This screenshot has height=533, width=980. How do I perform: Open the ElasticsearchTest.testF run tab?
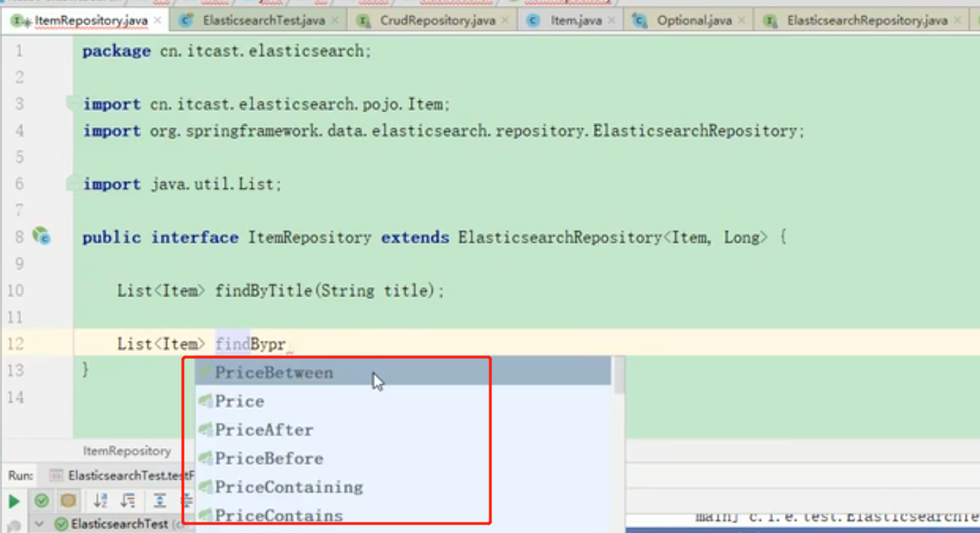(124, 475)
